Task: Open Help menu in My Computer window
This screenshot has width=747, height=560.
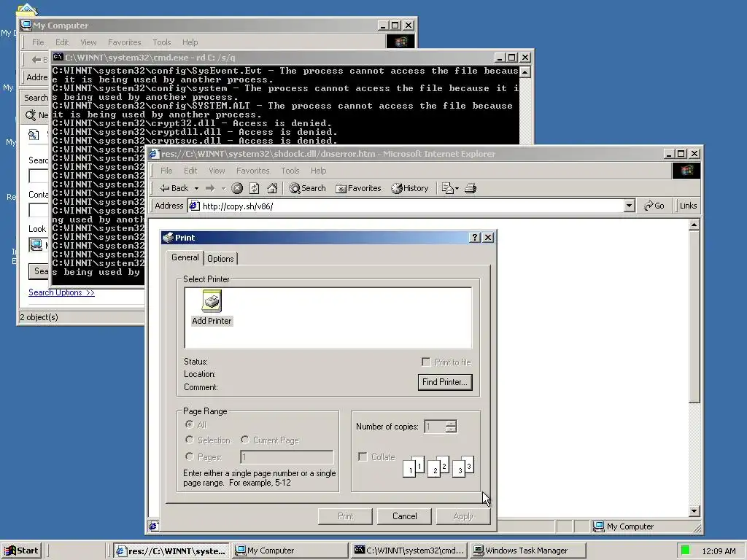Action: [x=190, y=42]
